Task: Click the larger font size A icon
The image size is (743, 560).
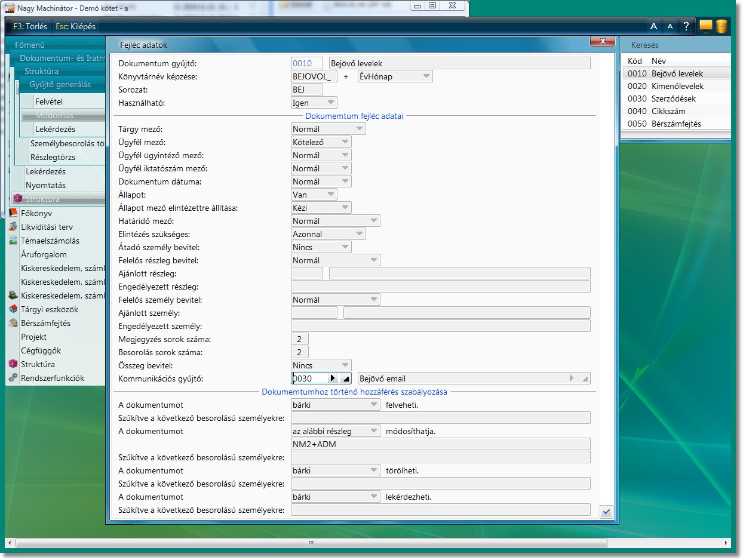Action: (653, 26)
